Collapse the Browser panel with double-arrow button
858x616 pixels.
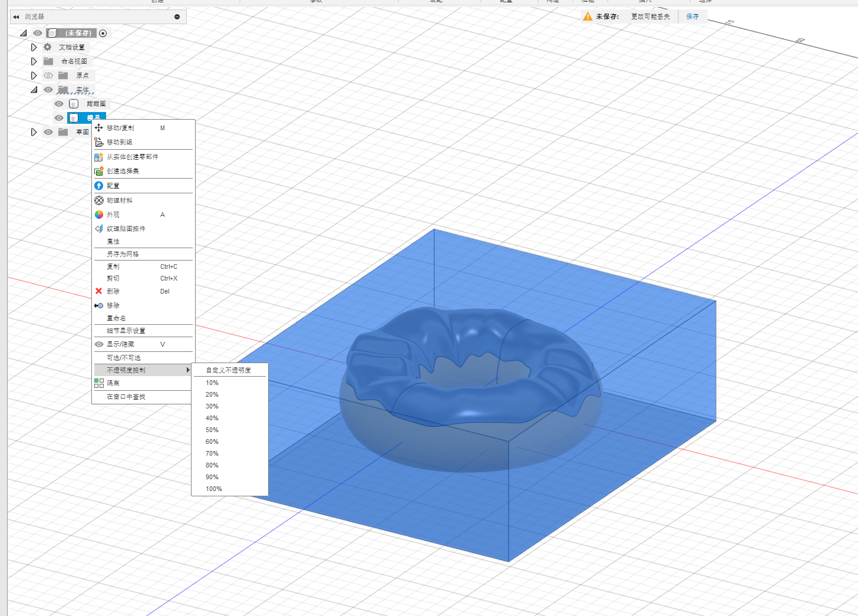16,17
